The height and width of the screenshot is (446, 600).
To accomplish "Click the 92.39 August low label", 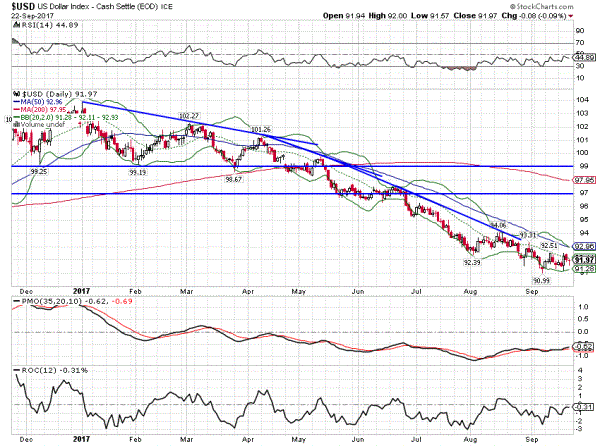I will [x=473, y=262].
